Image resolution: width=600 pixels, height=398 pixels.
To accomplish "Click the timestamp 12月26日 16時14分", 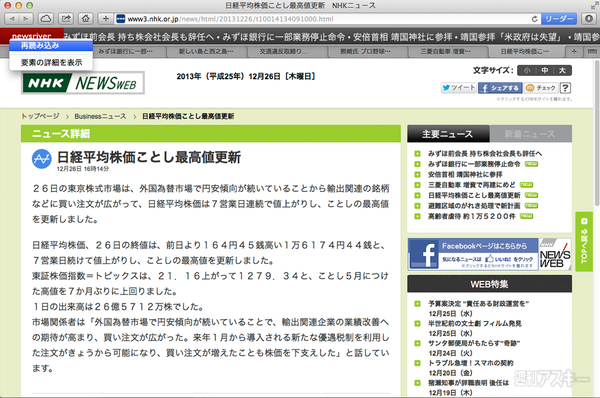I will pyautogui.click(x=83, y=169).
